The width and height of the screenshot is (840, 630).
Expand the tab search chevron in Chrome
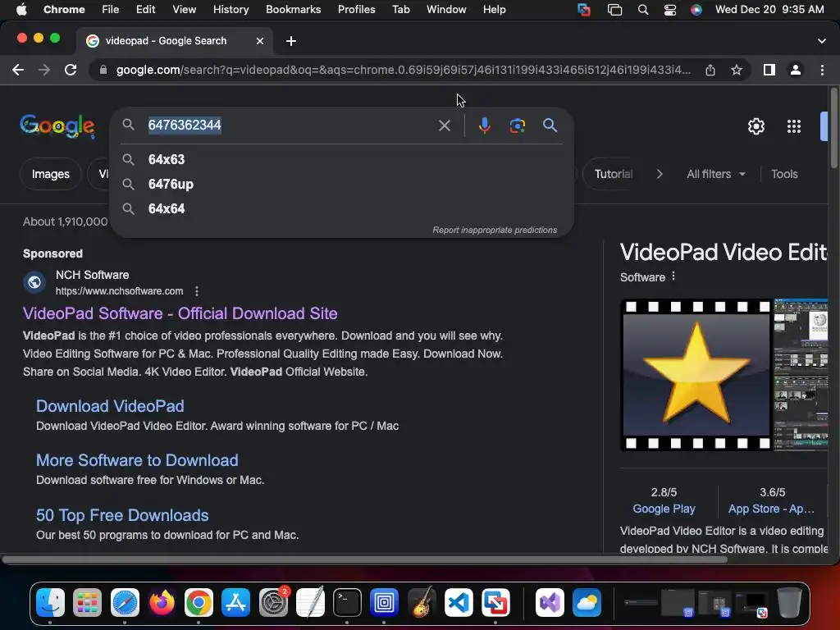point(821,41)
